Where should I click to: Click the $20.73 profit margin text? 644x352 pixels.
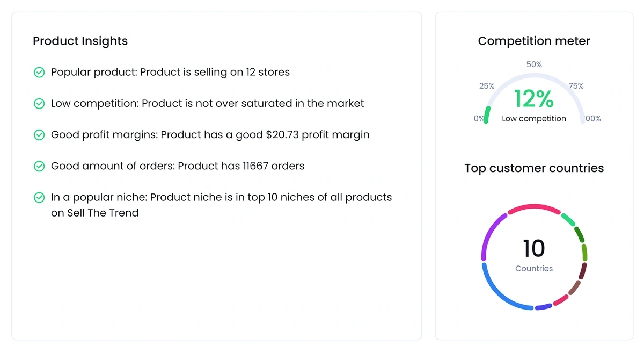click(318, 135)
